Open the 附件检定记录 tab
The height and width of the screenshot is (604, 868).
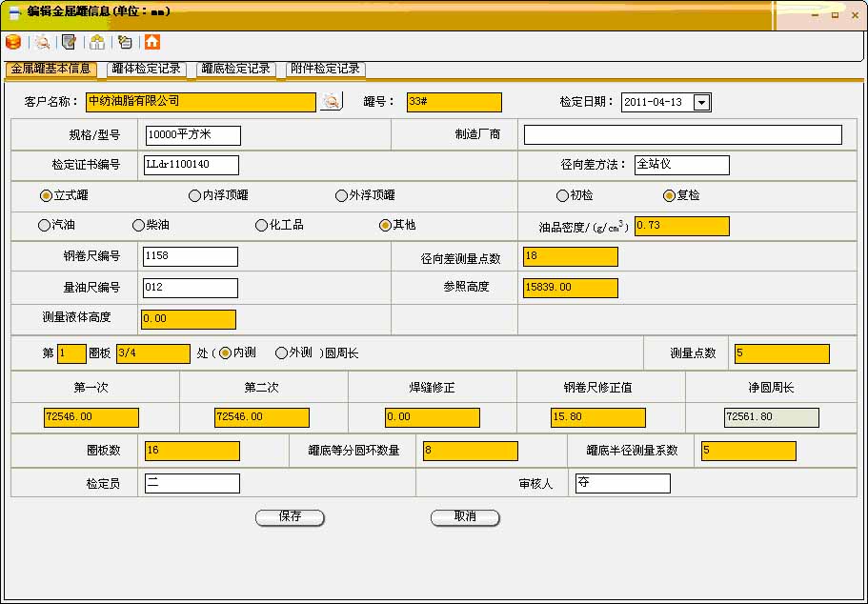point(326,69)
